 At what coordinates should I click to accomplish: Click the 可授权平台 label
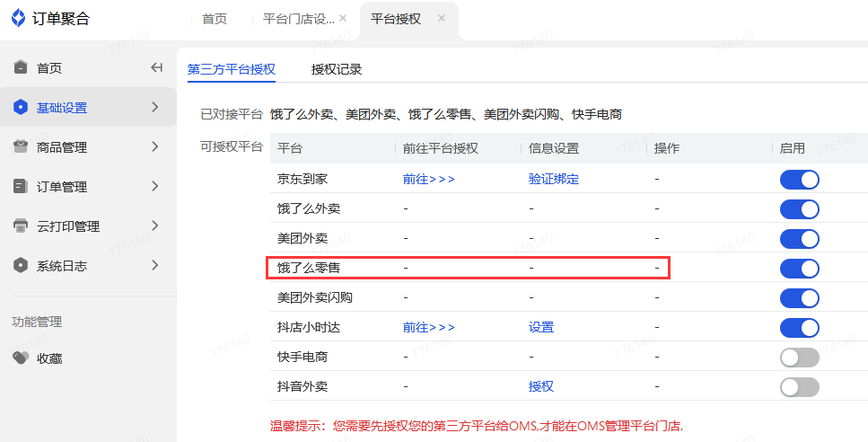[x=232, y=146]
